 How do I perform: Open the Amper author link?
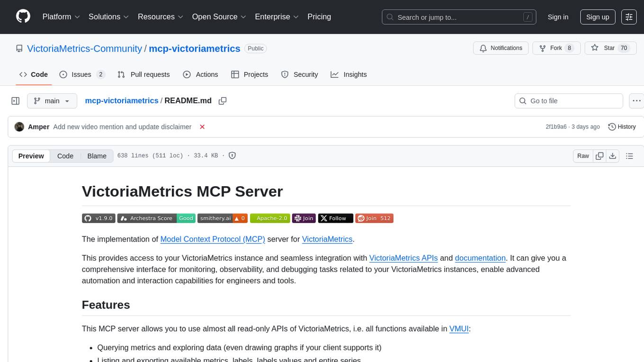39,127
